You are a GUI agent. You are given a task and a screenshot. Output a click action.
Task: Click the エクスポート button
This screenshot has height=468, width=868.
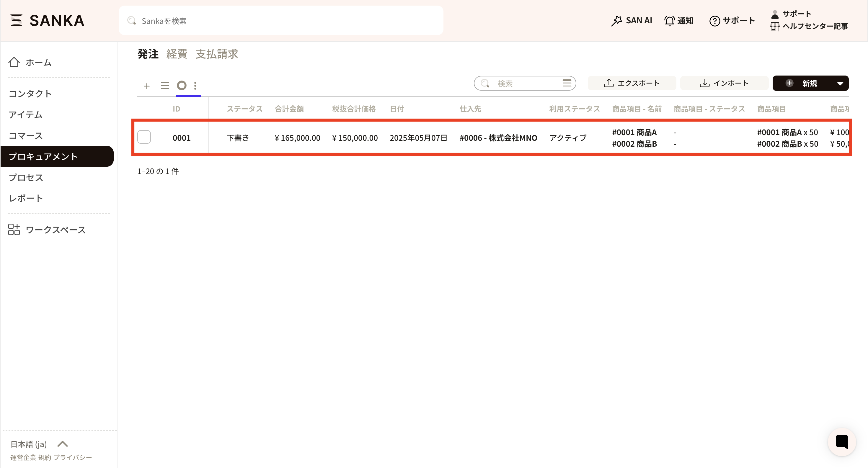632,83
